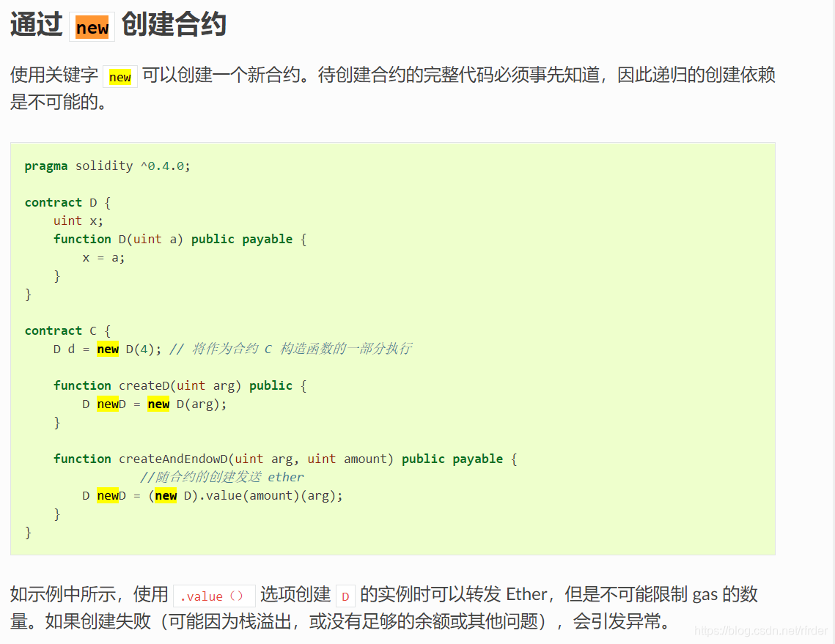Click the orange new badge in the heading

pos(92,27)
